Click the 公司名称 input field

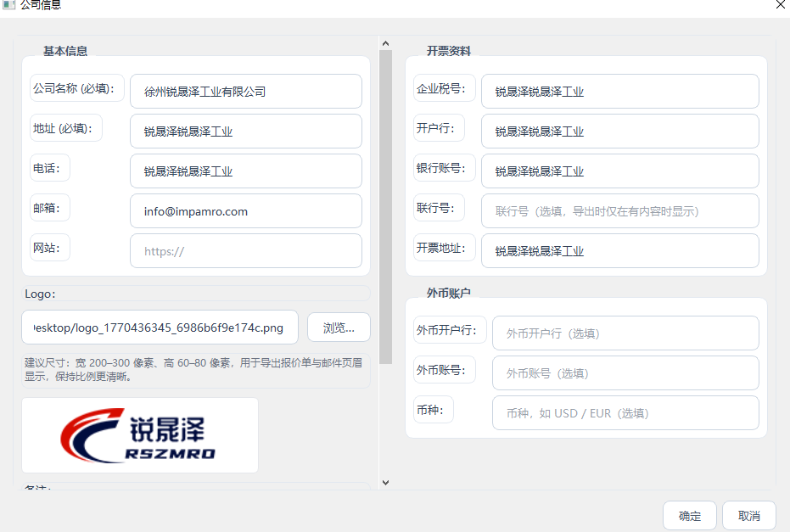(x=246, y=91)
